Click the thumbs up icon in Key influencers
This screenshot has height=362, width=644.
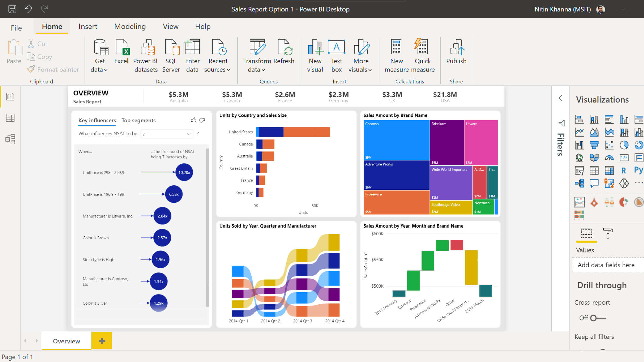tap(194, 120)
